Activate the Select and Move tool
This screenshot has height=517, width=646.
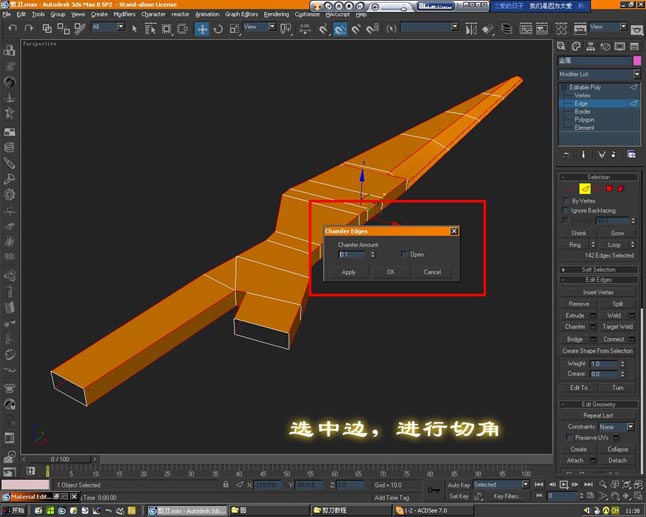click(202, 29)
